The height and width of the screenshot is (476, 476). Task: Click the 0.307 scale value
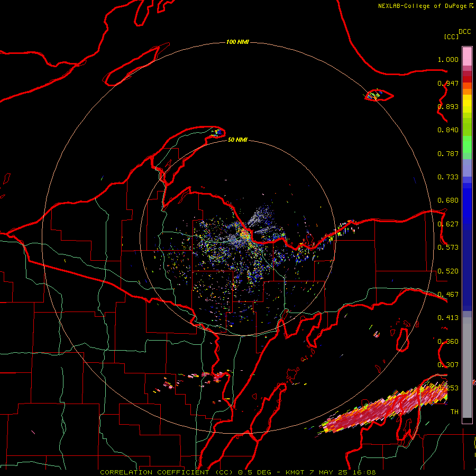(x=448, y=365)
